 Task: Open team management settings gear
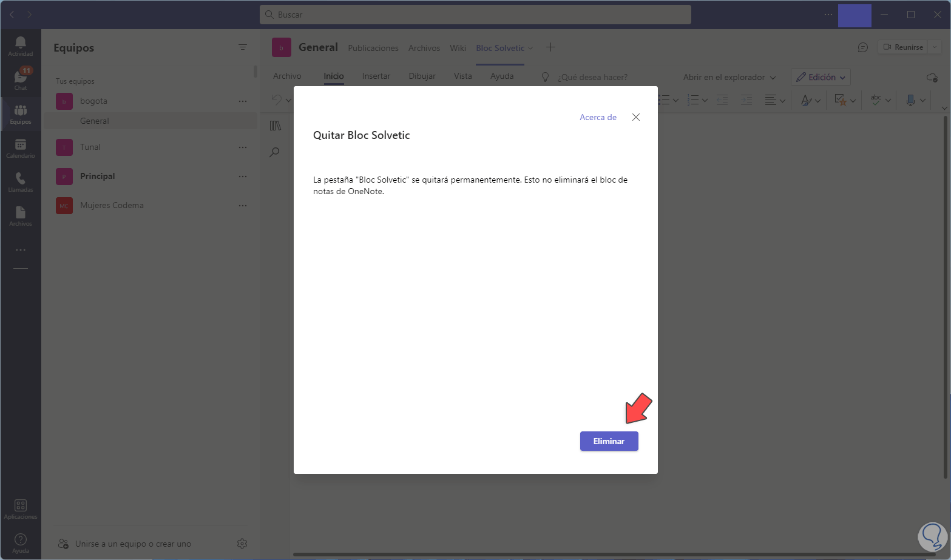pos(242,544)
